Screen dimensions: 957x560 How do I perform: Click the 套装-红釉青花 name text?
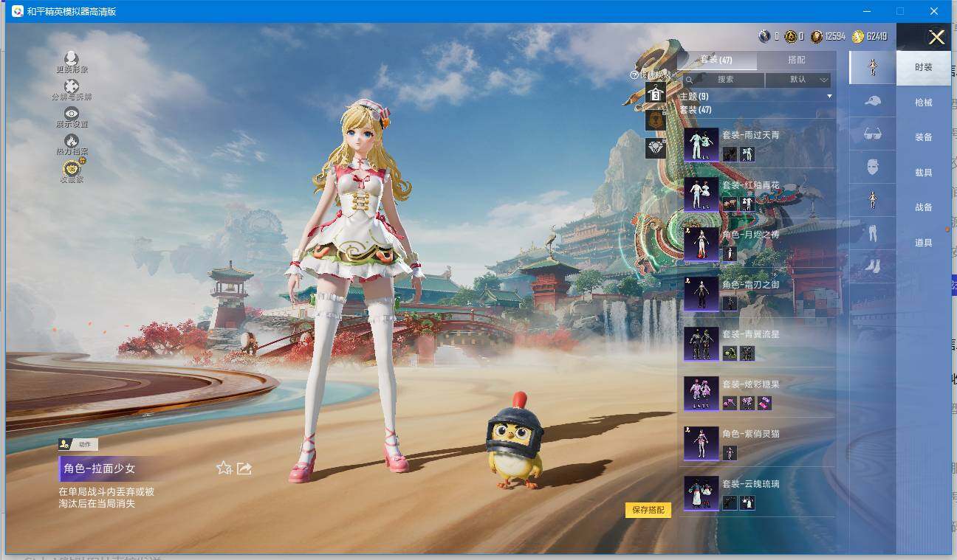pos(750,185)
